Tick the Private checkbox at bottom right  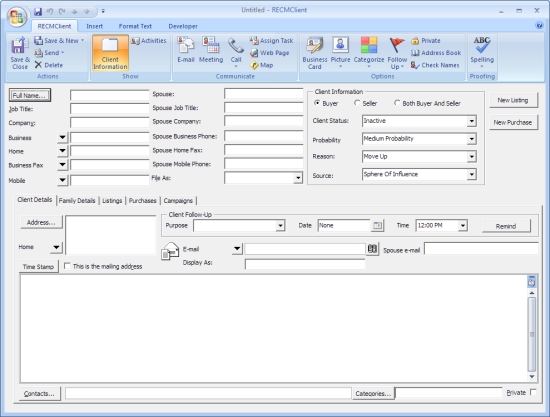(533, 392)
